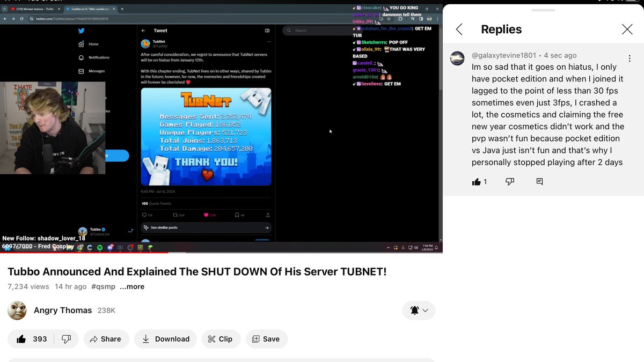The height and width of the screenshot is (362, 644).
Task: Open more options for galaxytevine1801's comment
Action: pos(629,58)
